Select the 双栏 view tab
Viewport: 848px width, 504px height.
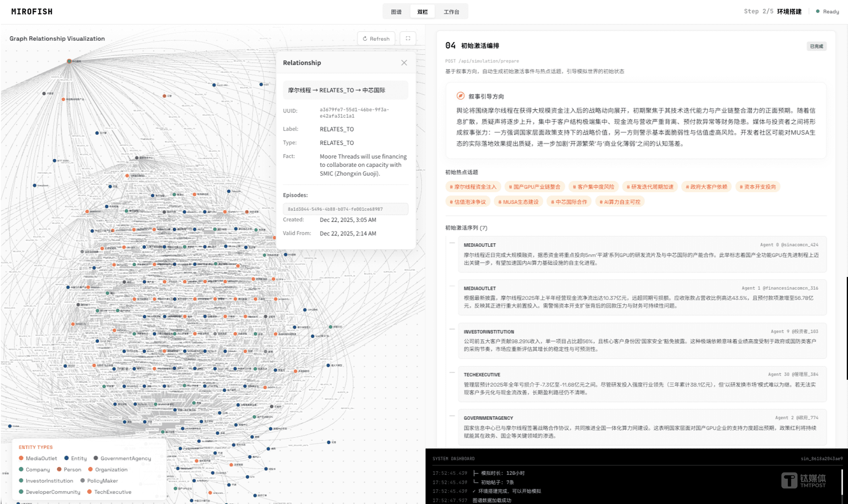[x=422, y=12]
